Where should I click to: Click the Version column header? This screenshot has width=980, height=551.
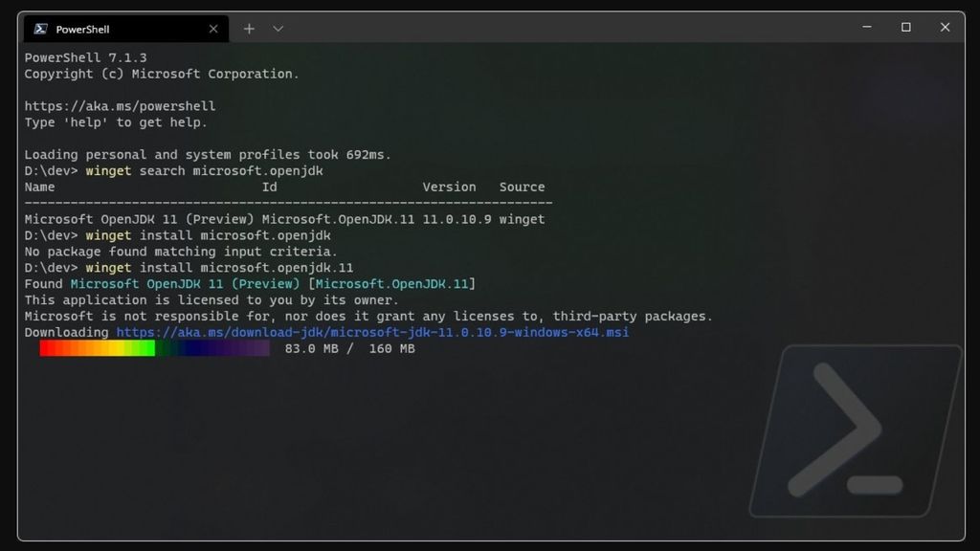pyautogui.click(x=450, y=187)
